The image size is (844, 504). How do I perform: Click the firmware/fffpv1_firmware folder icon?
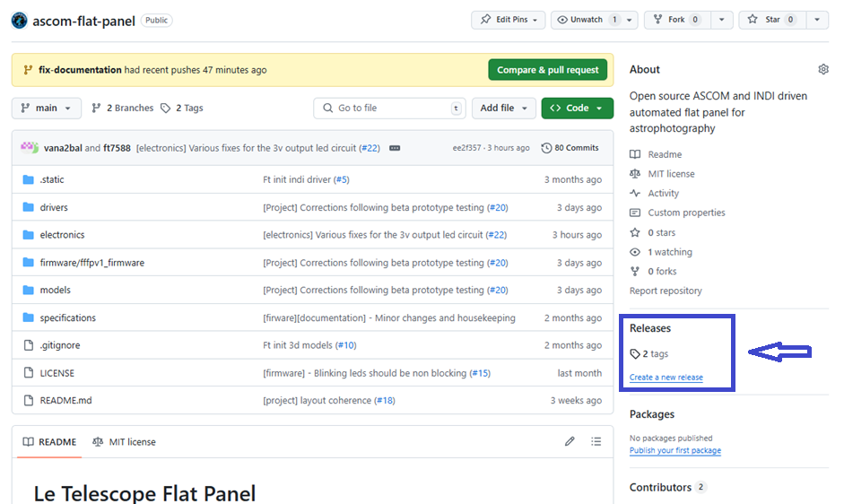29,262
